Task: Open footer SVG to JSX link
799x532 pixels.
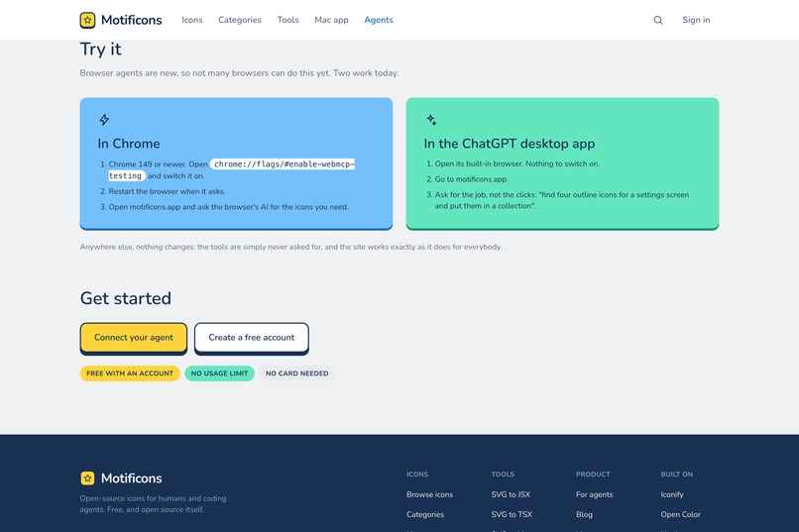Action: 511,494
